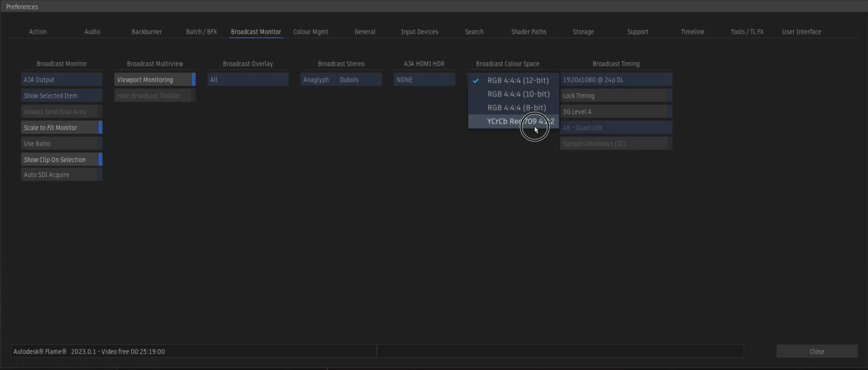Select YCrCb Rec709 4:2:2 option
The height and width of the screenshot is (370, 868).
(x=505, y=121)
